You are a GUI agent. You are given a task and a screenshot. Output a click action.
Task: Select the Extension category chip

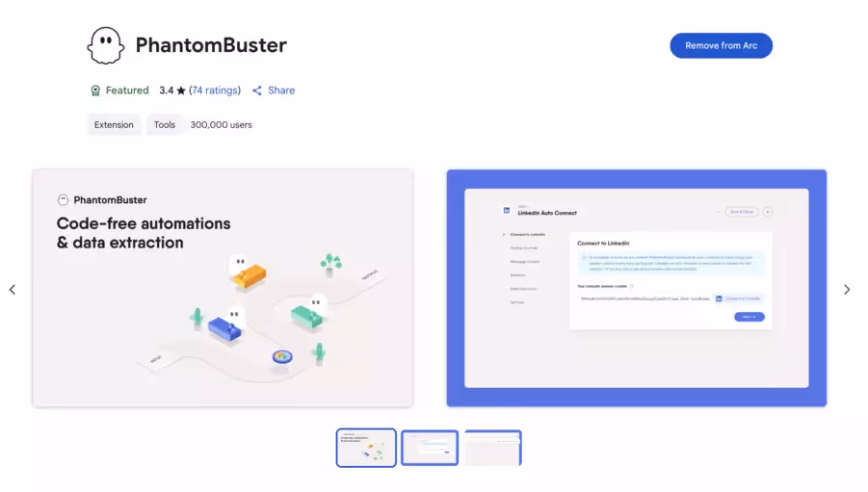pos(114,124)
